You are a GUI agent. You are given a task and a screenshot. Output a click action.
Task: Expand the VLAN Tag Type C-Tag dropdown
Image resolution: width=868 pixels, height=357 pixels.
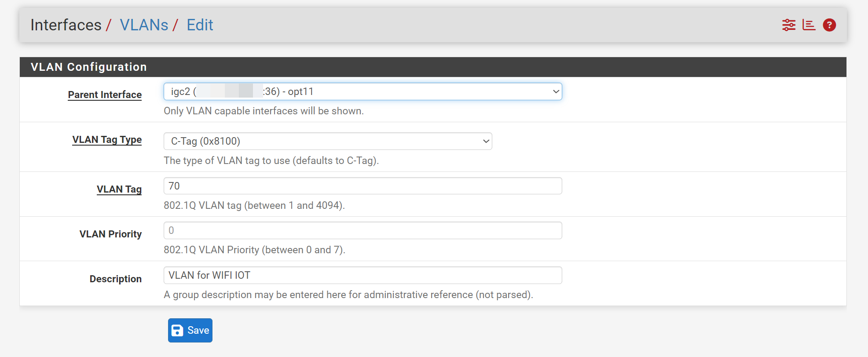pos(327,141)
